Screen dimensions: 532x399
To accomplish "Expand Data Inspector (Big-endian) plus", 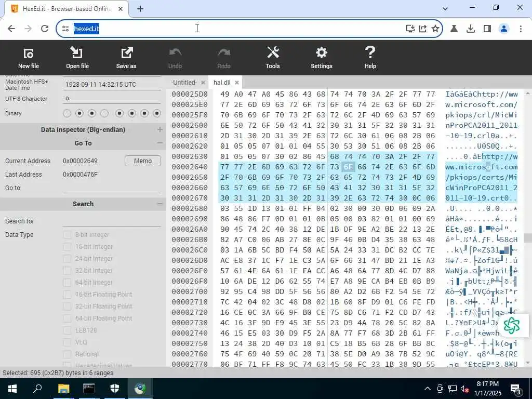I will [160, 129].
